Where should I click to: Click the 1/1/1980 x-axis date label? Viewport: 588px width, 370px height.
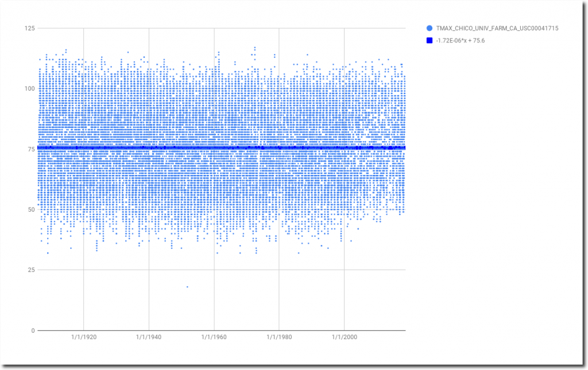tap(279, 338)
